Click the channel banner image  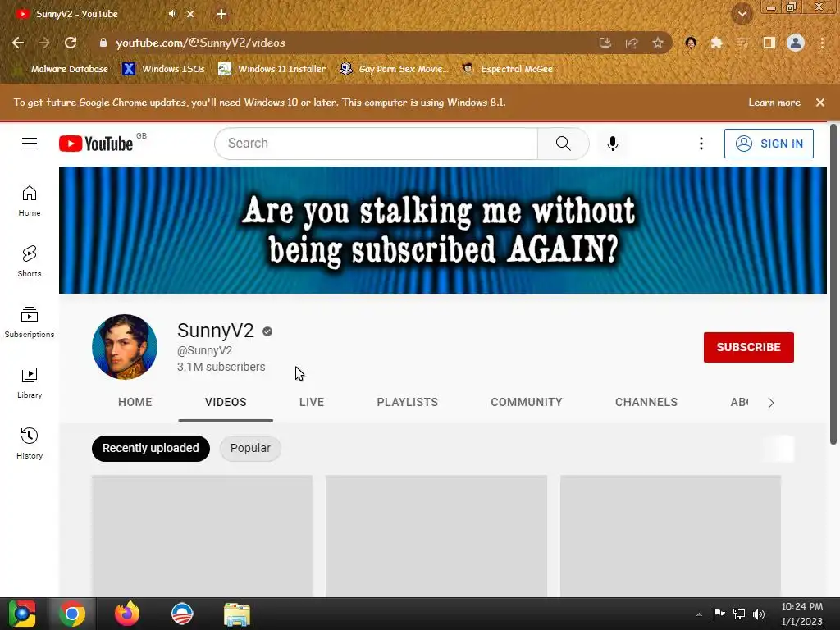coord(442,230)
